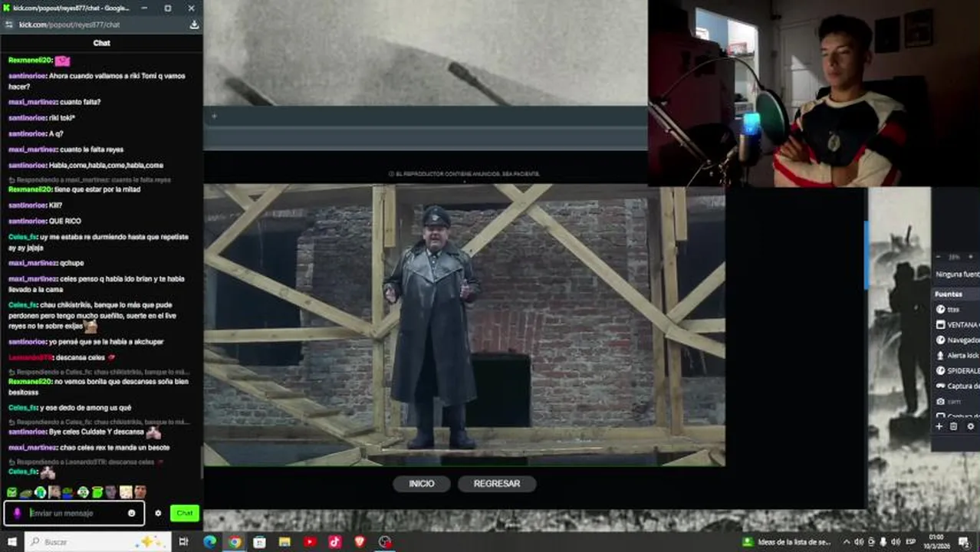The height and width of the screenshot is (552, 980).
Task: Switch to OBS Studio in taskbar
Action: coord(385,542)
